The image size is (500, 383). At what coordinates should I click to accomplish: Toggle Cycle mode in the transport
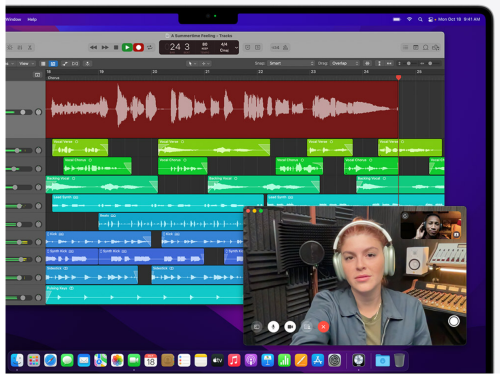pyautogui.click(x=150, y=47)
